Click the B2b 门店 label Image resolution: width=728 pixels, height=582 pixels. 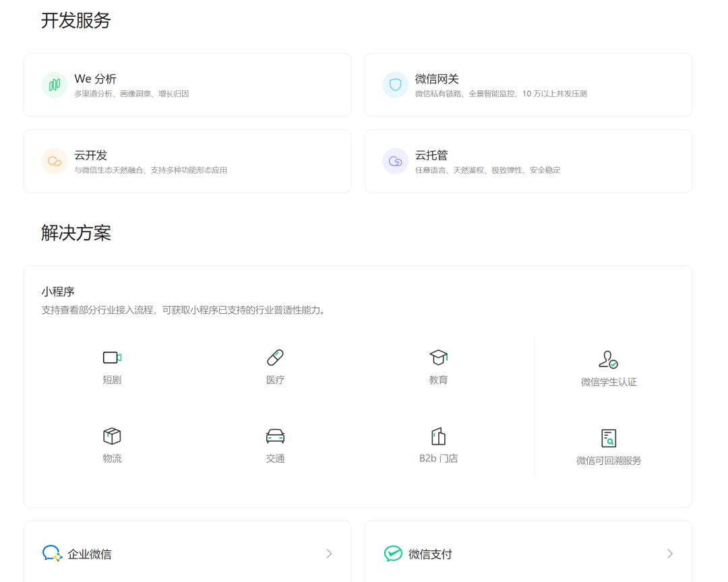click(x=438, y=458)
